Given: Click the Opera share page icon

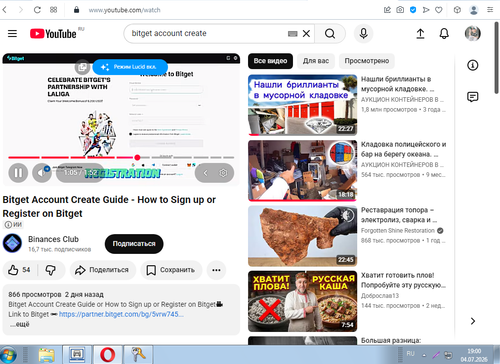Looking at the screenshot, I should coord(387,10).
